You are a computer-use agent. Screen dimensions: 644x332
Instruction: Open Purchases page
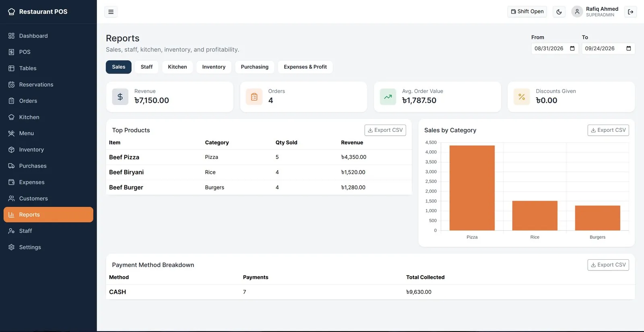coord(48,166)
